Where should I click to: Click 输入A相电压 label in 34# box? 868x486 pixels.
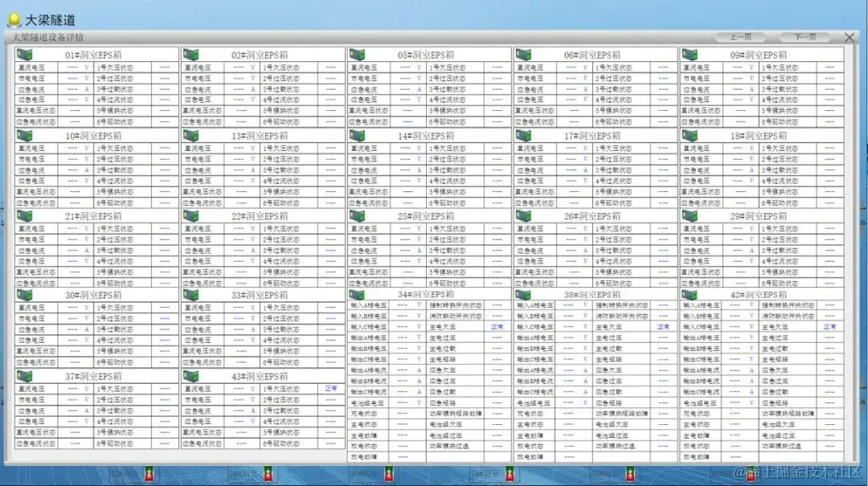click(x=368, y=305)
